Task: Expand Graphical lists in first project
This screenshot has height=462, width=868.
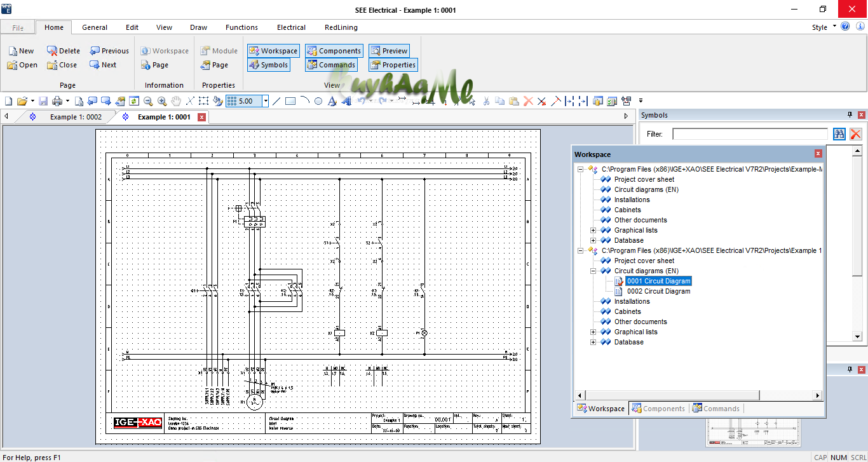Action: (x=593, y=230)
